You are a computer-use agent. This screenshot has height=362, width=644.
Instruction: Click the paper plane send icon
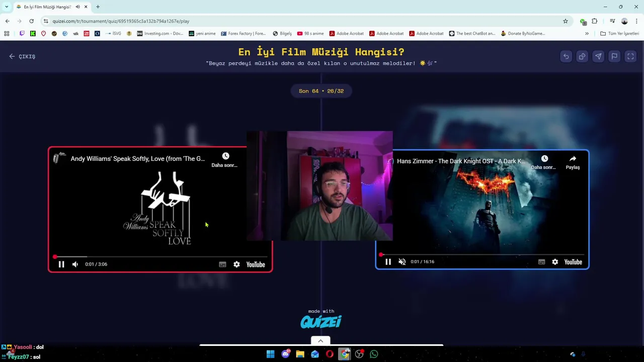pyautogui.click(x=598, y=56)
